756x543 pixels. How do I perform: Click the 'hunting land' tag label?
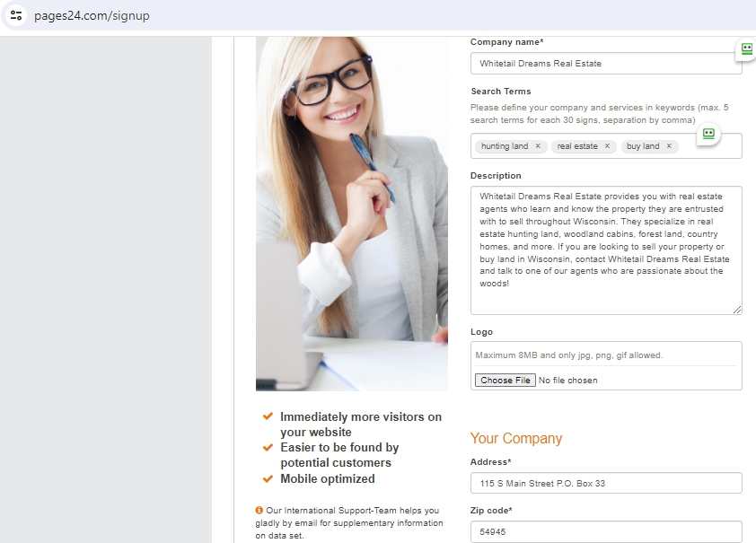pos(505,146)
